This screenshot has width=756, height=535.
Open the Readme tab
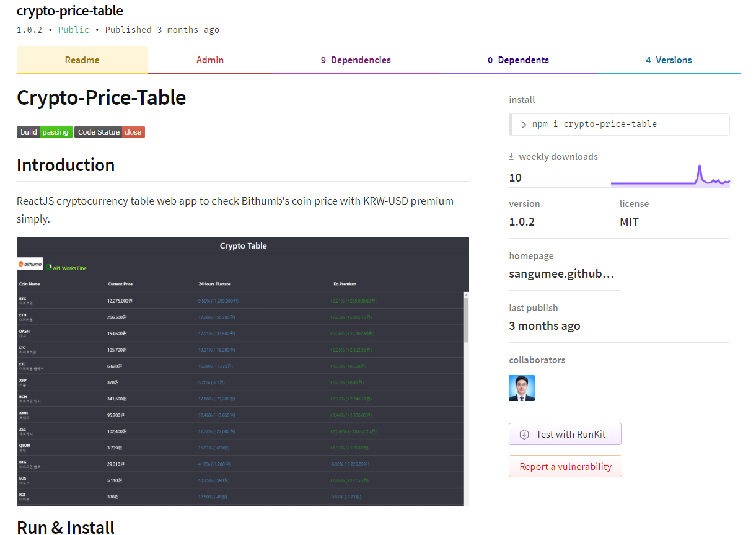pyautogui.click(x=82, y=60)
